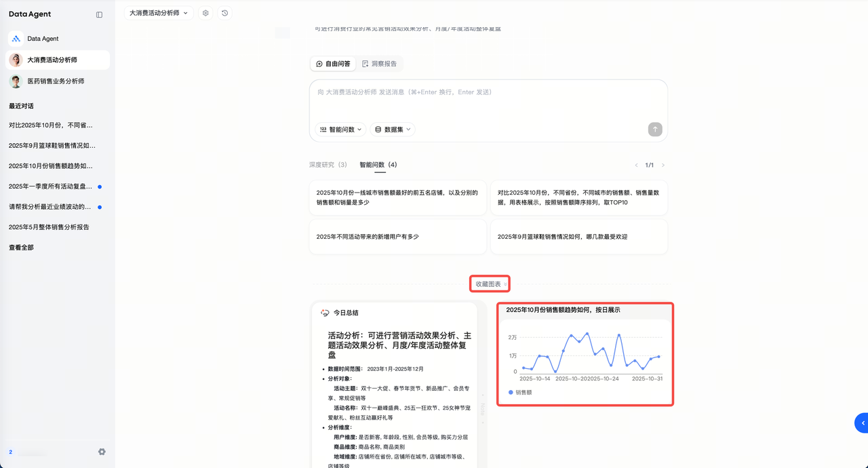
Task: Click the 最近对话 section label
Action: tap(21, 106)
